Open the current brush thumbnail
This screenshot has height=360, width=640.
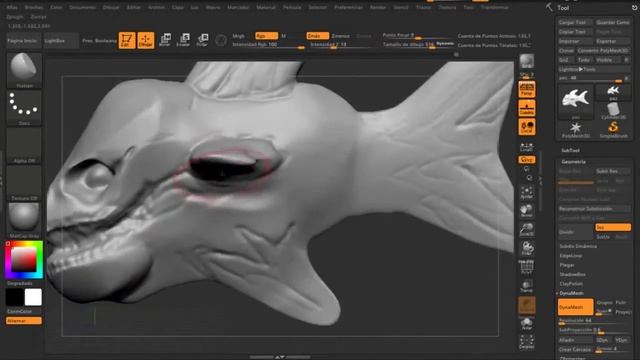coord(24,70)
